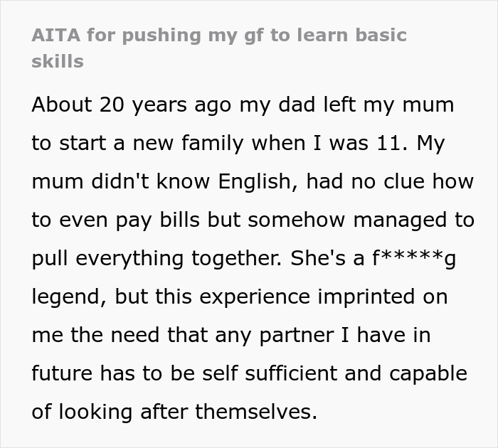
Task: Click the word "everything" in the text
Action: pos(129,258)
